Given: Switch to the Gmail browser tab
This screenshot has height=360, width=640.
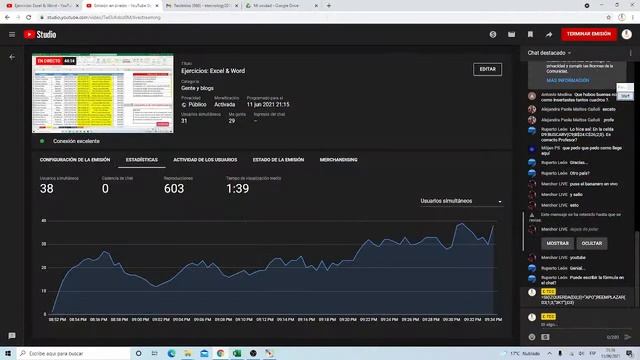Looking at the screenshot, I should click(x=202, y=6).
